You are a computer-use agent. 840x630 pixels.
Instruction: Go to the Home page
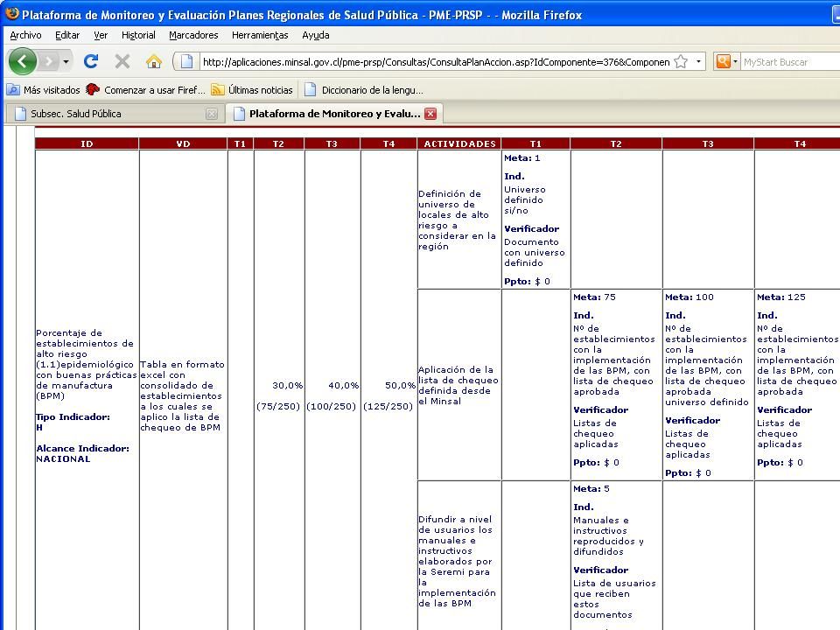pos(154,61)
